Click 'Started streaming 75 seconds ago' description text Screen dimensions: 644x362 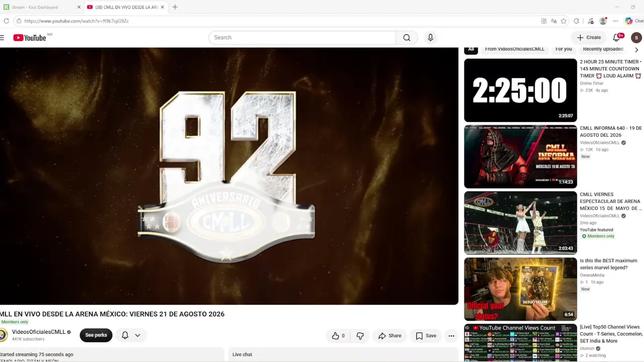36,354
